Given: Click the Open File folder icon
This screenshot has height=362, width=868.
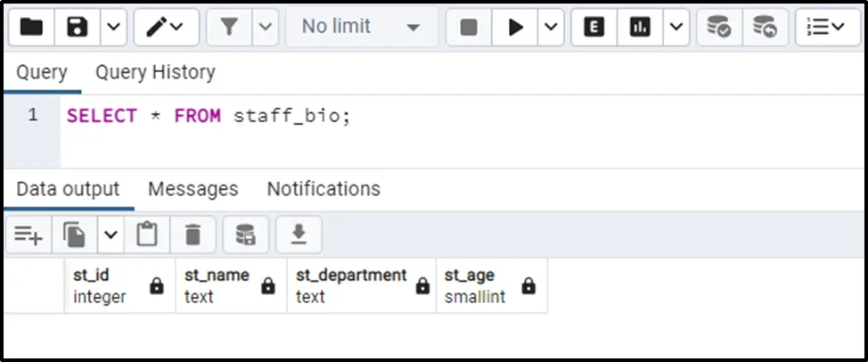Looking at the screenshot, I should click(x=31, y=28).
